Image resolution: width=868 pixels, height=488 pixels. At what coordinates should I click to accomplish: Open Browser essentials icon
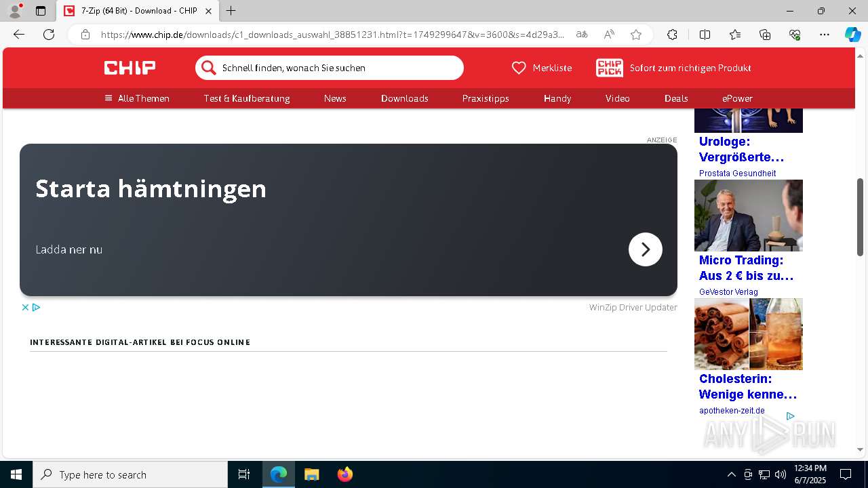(795, 35)
